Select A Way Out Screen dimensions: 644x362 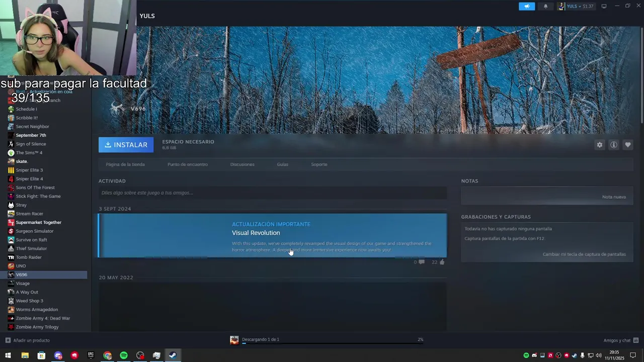coord(27,292)
